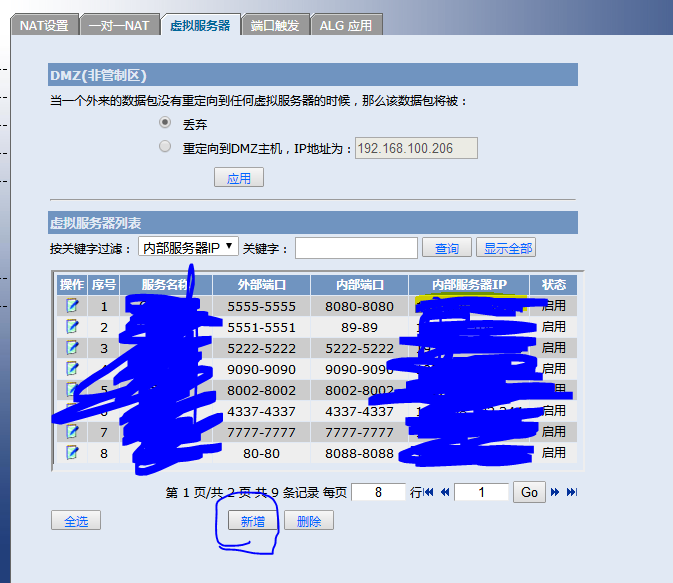Edit the rule with port 9090-9090
Viewport: 673px width, 583px height.
coord(72,368)
